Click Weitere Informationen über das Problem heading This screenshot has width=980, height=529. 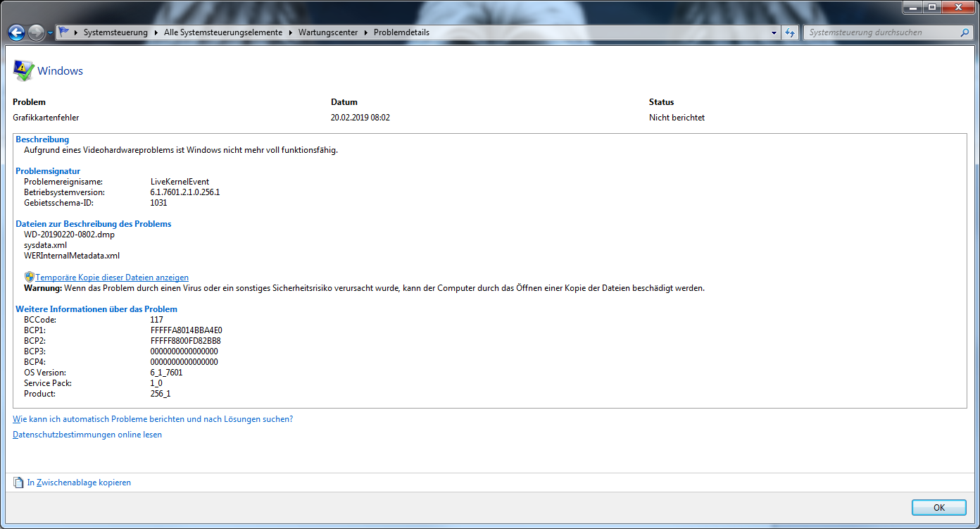point(96,309)
